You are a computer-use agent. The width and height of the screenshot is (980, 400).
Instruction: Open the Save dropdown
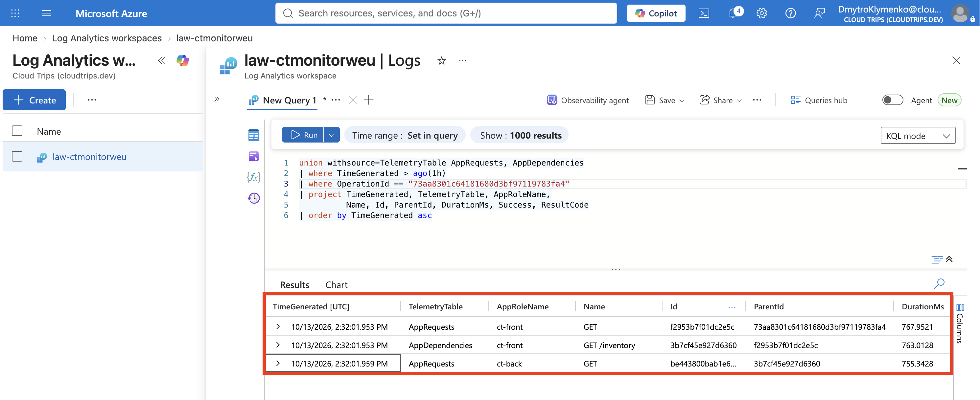[x=665, y=100]
